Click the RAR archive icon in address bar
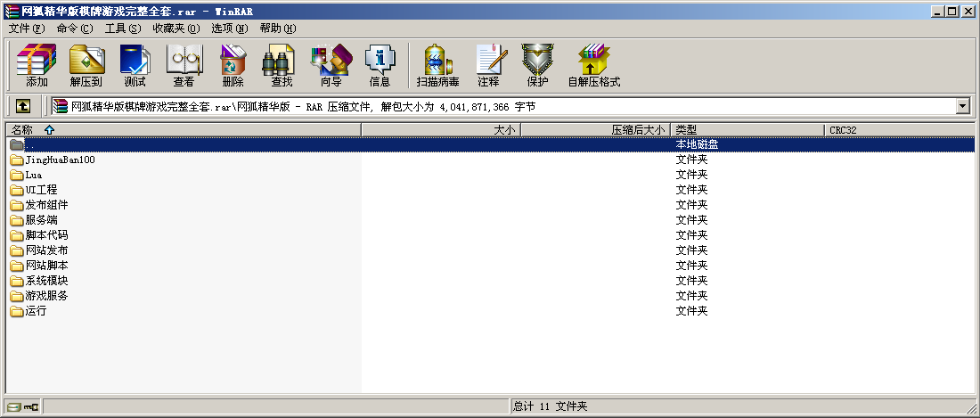The height and width of the screenshot is (418, 980). coord(60,107)
